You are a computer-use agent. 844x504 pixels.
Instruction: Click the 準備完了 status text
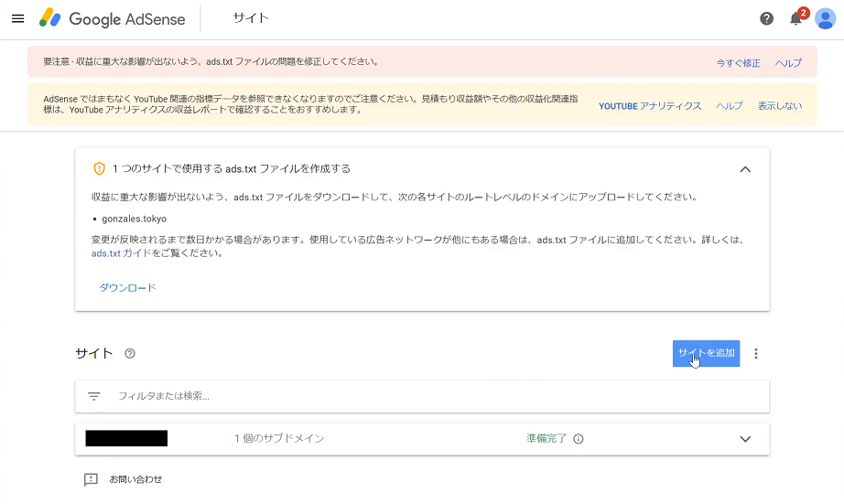coord(546,438)
